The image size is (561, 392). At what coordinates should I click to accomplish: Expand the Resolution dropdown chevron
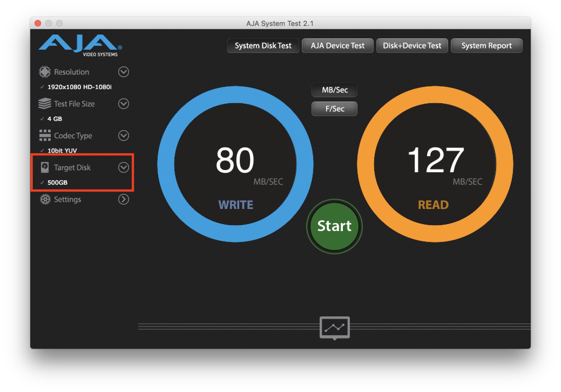click(123, 72)
